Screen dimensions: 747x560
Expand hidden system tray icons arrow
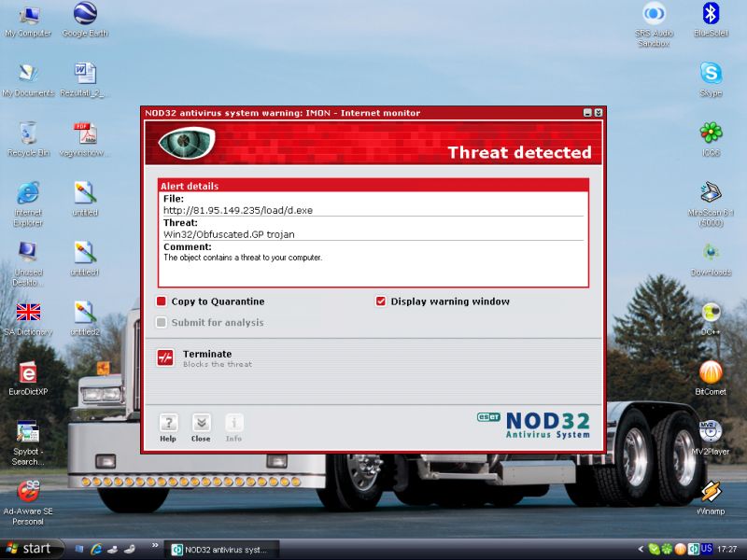[641, 549]
